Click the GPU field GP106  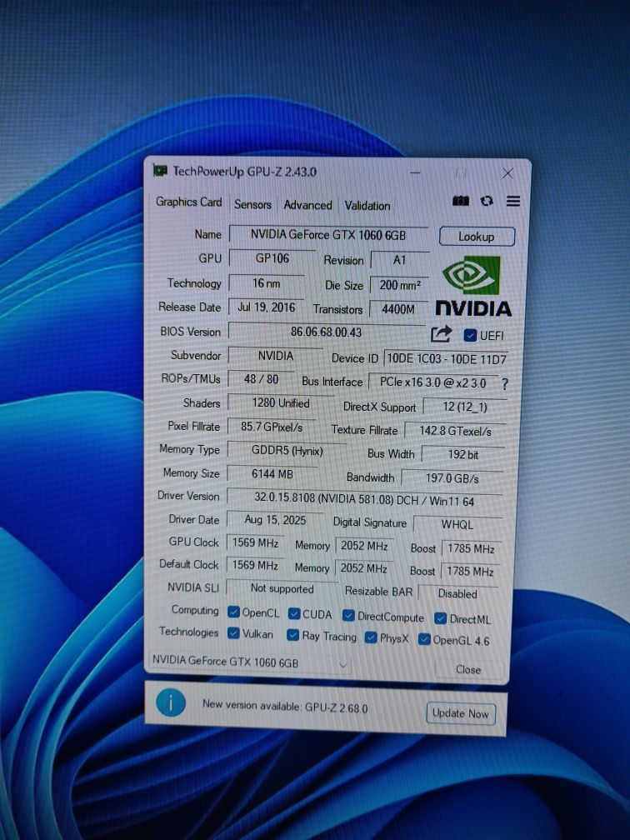[x=272, y=258]
